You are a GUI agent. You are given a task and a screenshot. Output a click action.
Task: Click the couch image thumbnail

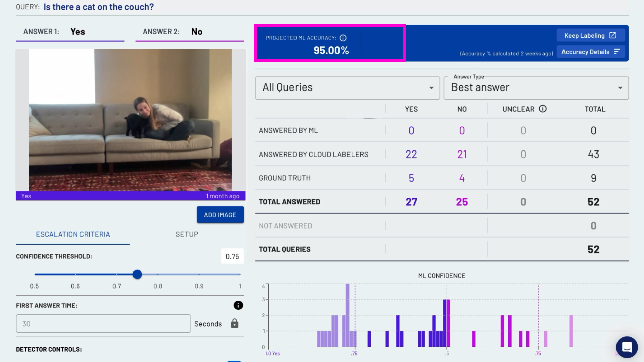130,120
